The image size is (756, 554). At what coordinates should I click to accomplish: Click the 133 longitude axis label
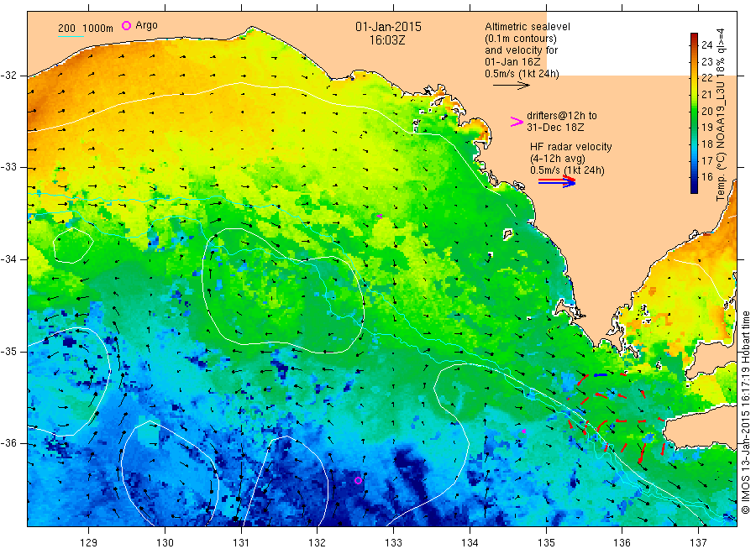(393, 543)
